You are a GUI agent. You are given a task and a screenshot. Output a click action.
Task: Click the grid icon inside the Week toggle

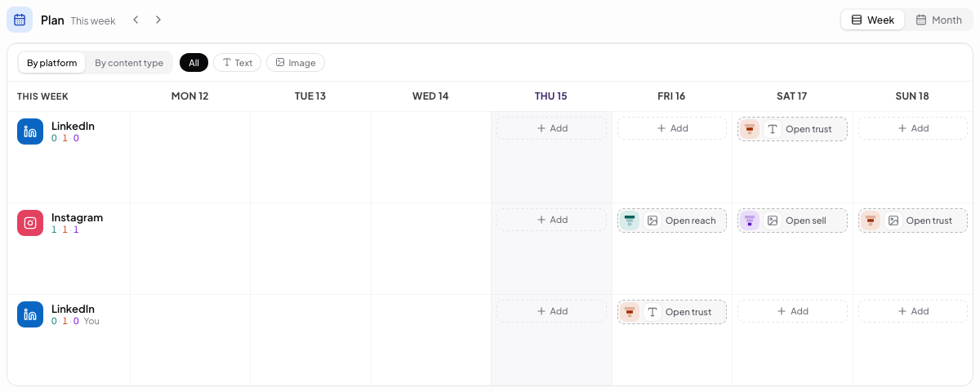click(x=857, y=20)
